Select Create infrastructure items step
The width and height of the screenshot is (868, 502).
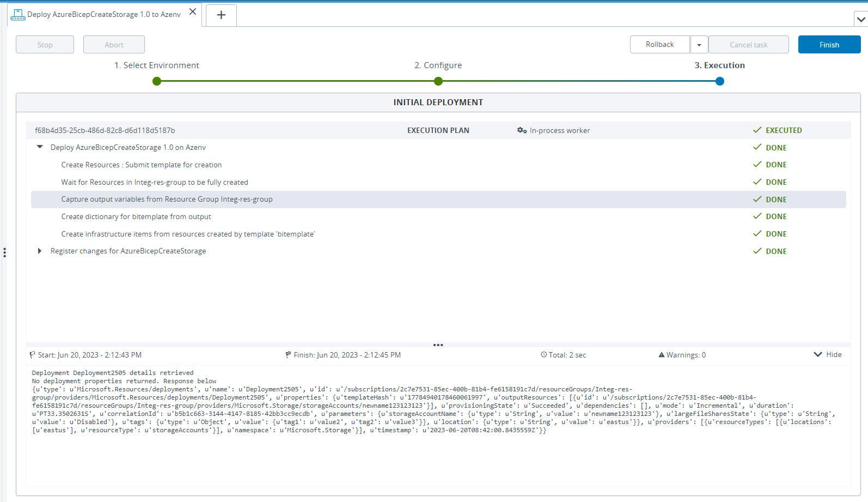438,234
